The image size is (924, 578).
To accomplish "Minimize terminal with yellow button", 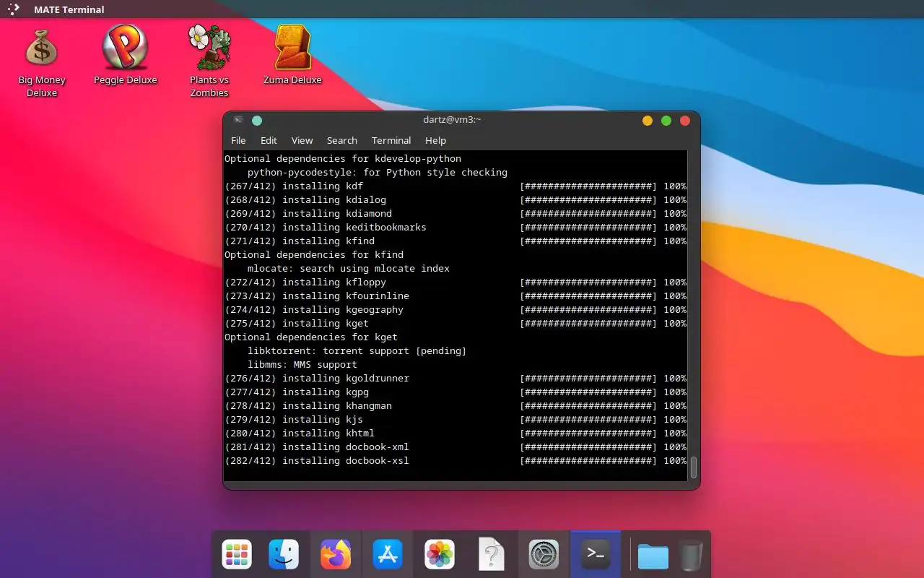I will pos(648,121).
